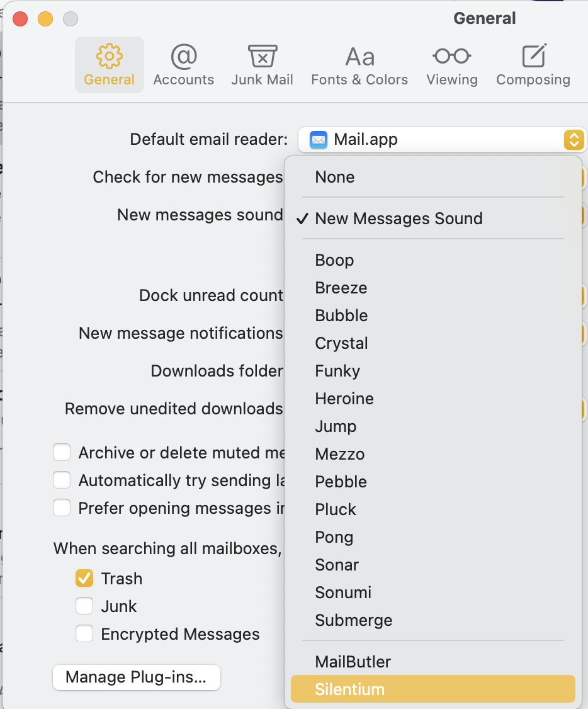Viewport: 588px width, 709px height.
Task: Select the Heroine sound
Action: click(433, 399)
